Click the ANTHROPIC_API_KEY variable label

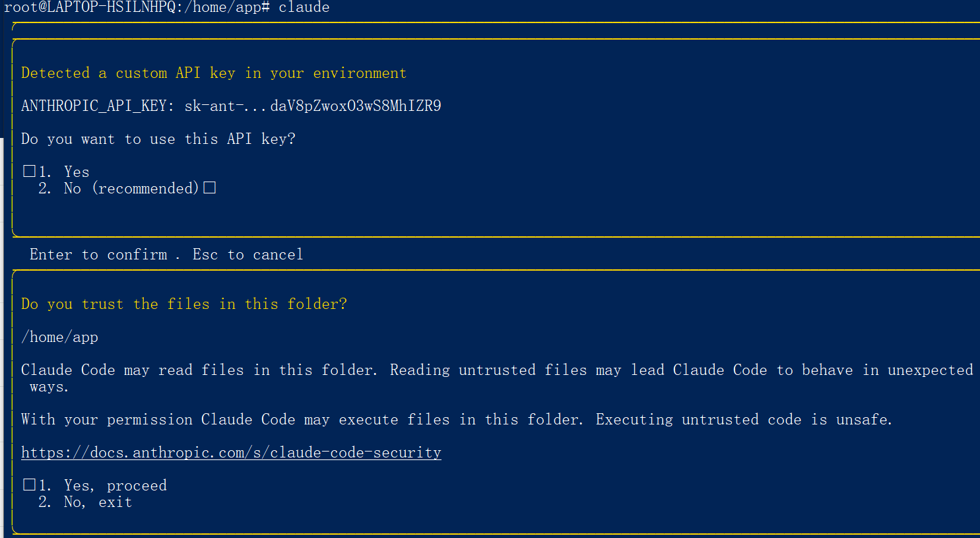(94, 106)
